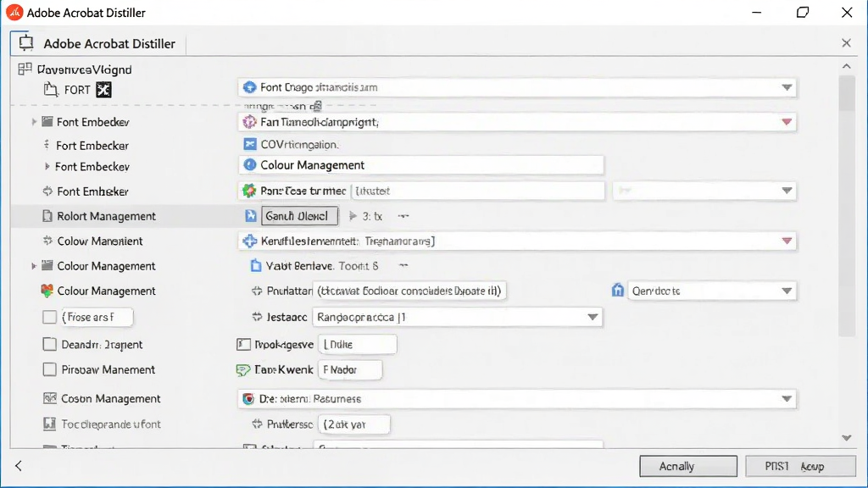The image size is (868, 488).
Task: Click the Adobe Acrobat Distiller panel icon
Action: [x=26, y=42]
